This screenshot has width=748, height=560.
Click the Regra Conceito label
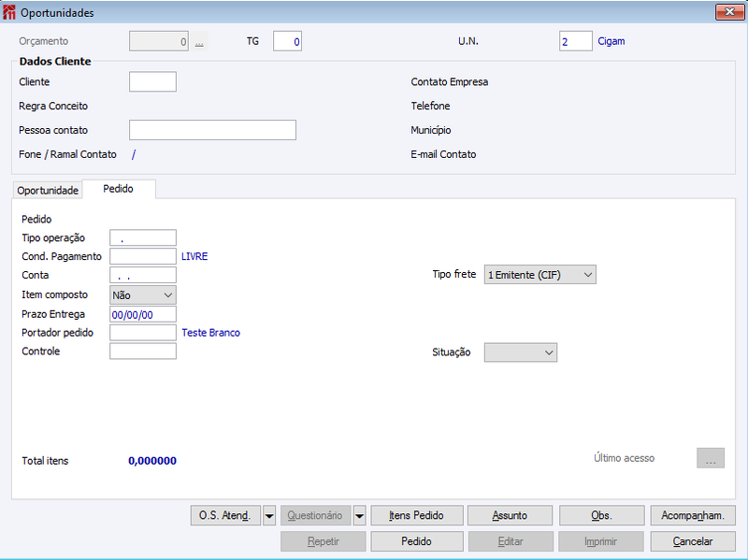point(53,106)
